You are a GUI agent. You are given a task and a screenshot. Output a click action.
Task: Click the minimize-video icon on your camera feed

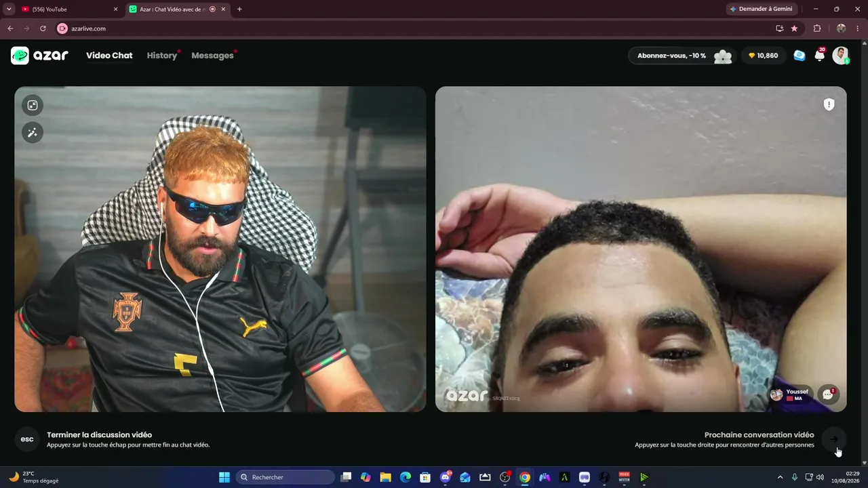33,105
